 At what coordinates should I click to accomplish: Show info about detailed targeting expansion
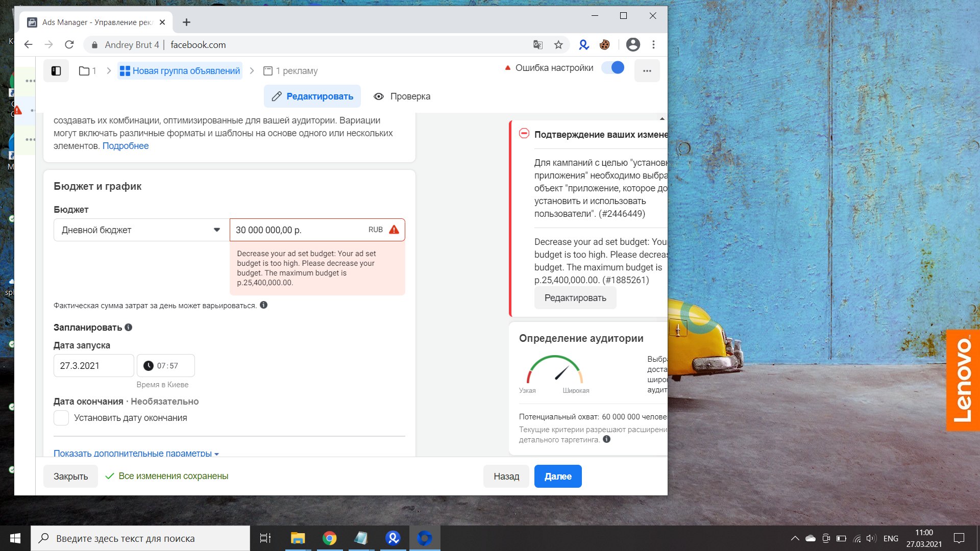click(607, 439)
